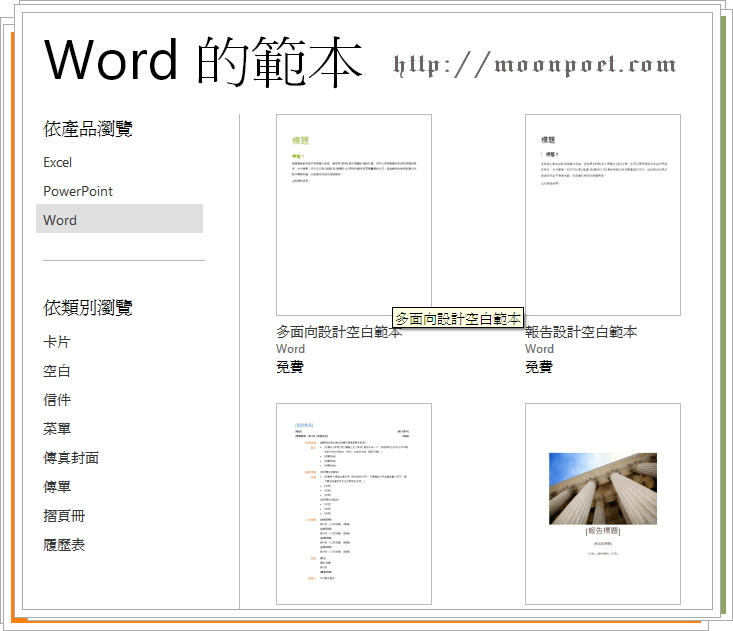Click the 依產品瀏覽 heading
The width and height of the screenshot is (733, 631).
pos(88,129)
